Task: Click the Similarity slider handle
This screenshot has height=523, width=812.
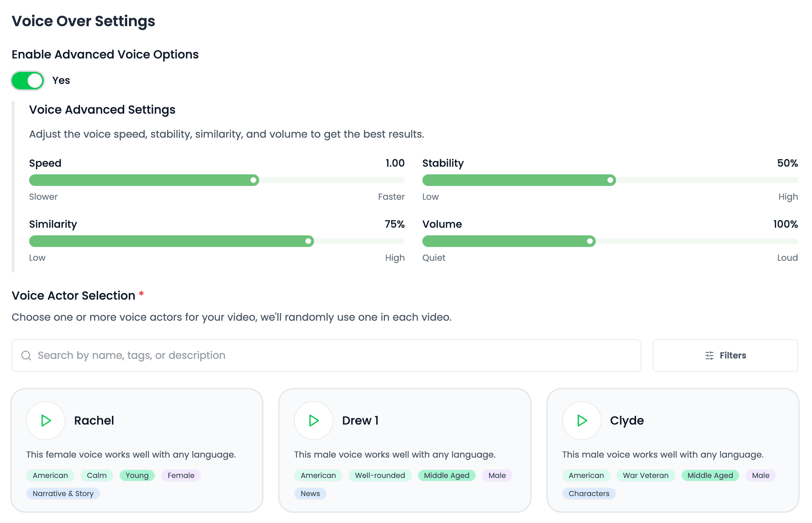Action: (308, 241)
